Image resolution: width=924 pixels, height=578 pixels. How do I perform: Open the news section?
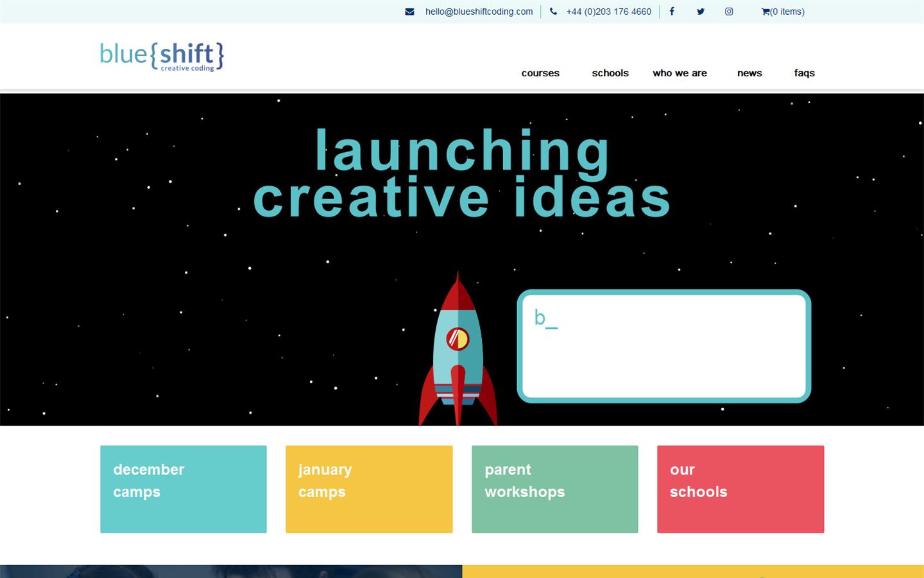point(749,73)
